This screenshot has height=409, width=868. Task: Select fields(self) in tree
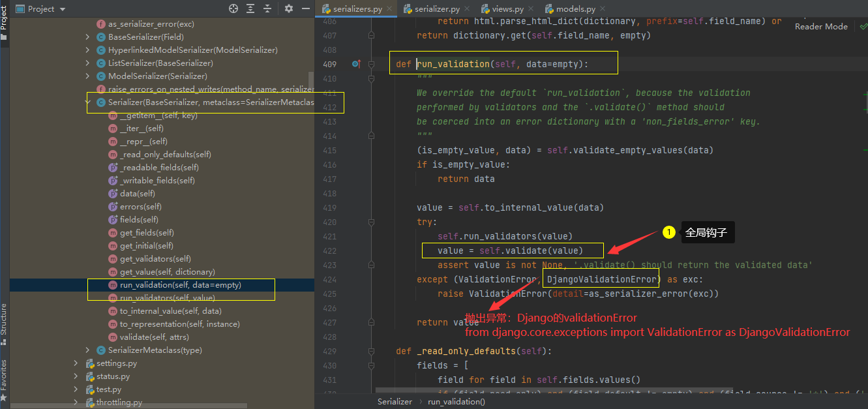[x=139, y=220]
